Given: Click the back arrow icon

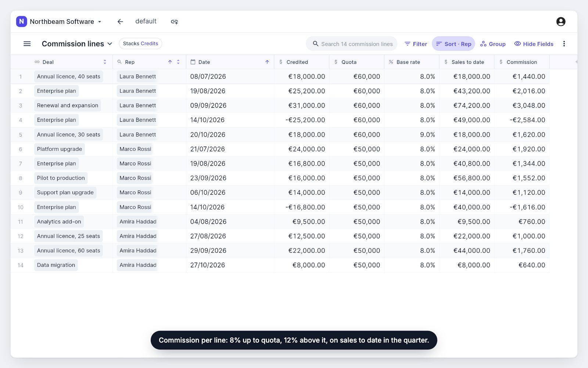Looking at the screenshot, I should [120, 22].
